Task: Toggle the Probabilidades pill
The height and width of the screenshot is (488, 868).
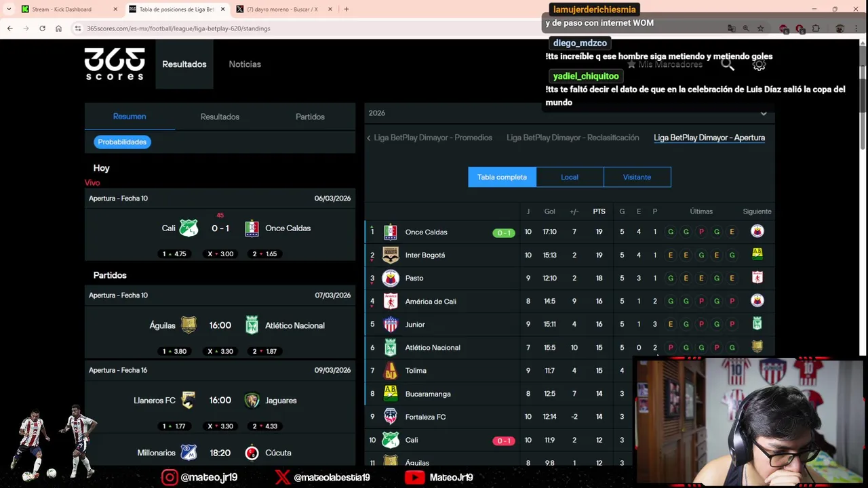Action: pos(122,142)
